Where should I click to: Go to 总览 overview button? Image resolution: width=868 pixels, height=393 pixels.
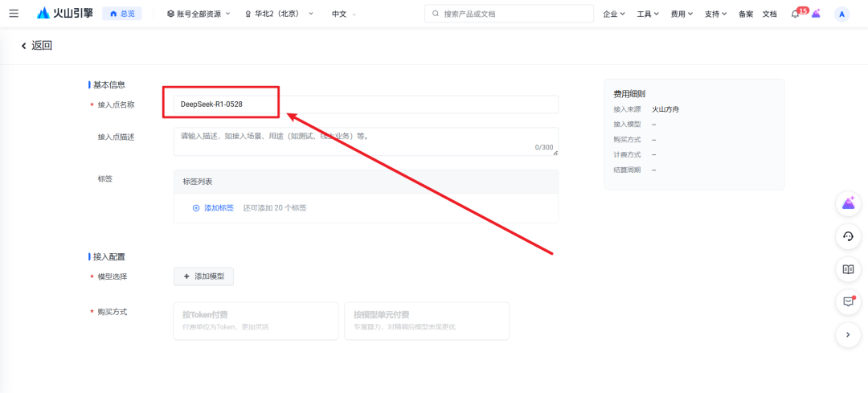122,14
